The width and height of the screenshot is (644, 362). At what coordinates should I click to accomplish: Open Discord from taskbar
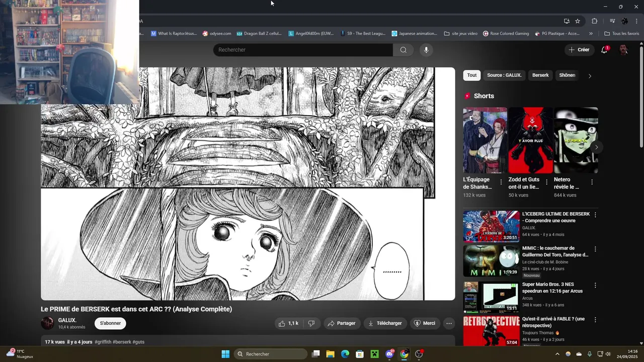389,354
